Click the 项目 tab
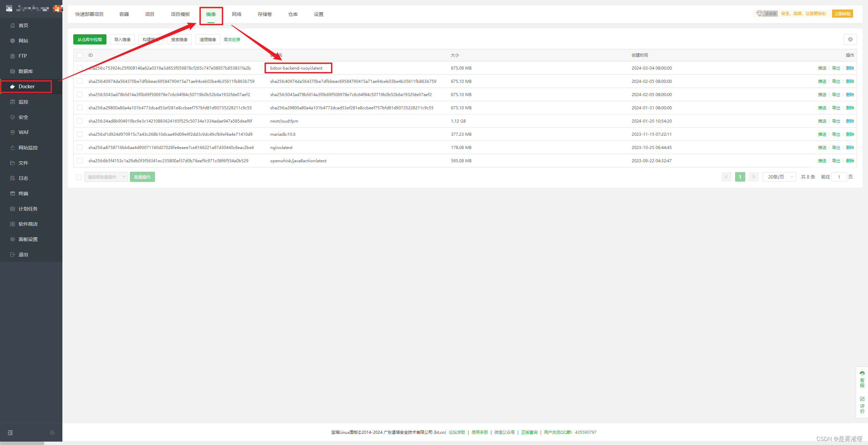 [x=150, y=14]
